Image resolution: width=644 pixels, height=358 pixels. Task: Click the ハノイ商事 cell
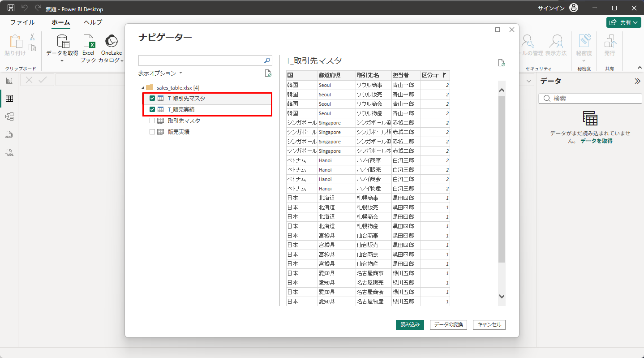(x=374, y=160)
